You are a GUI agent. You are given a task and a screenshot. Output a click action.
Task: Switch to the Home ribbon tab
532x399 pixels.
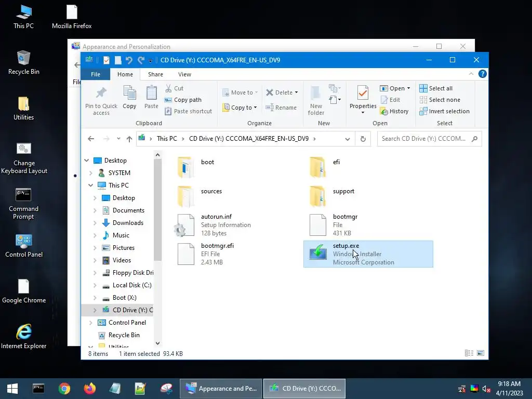pos(125,74)
